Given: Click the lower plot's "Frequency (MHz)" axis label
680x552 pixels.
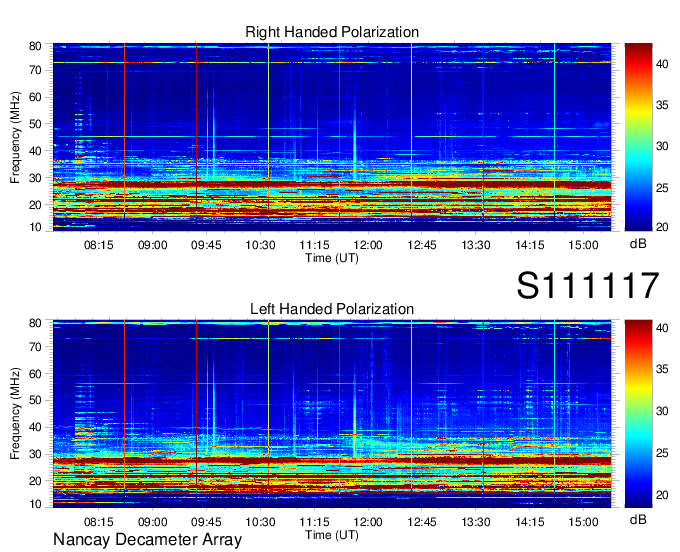Looking at the screenshot, I should (x=15, y=414).
